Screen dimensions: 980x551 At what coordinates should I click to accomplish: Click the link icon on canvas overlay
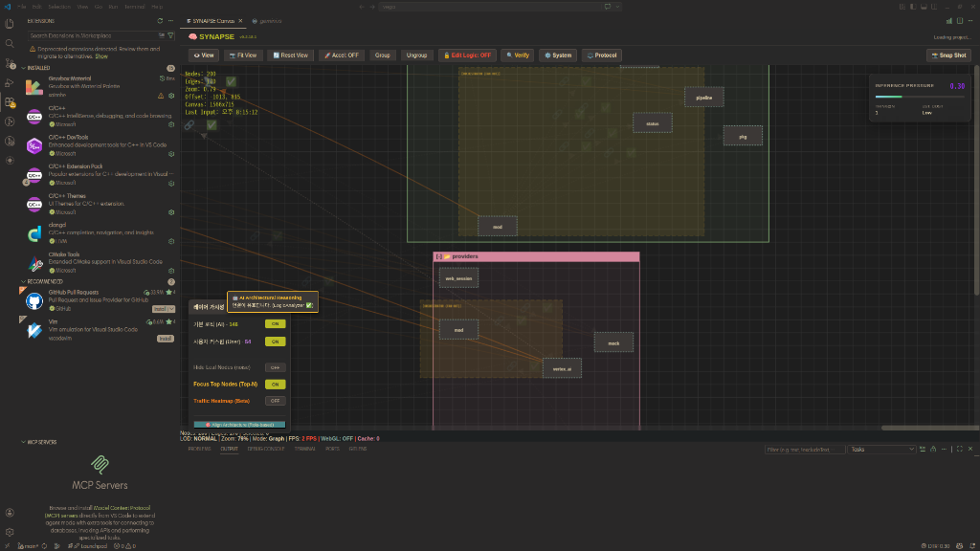tap(189, 125)
